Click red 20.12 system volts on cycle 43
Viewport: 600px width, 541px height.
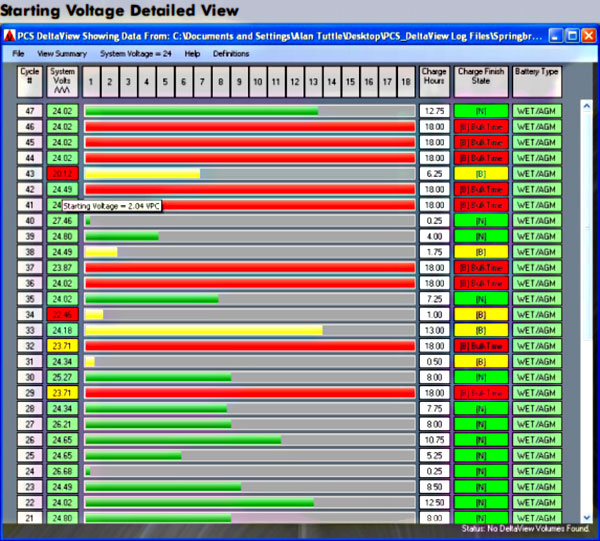62,174
